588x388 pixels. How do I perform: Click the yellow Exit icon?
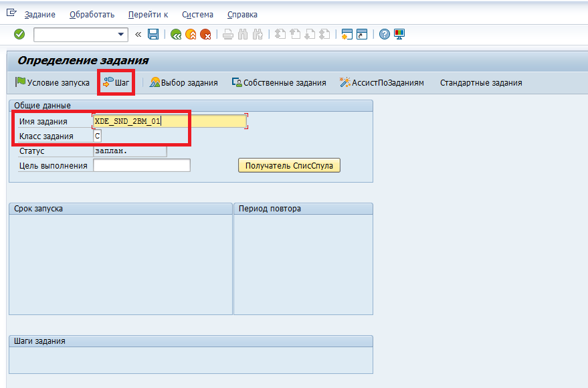click(x=191, y=34)
